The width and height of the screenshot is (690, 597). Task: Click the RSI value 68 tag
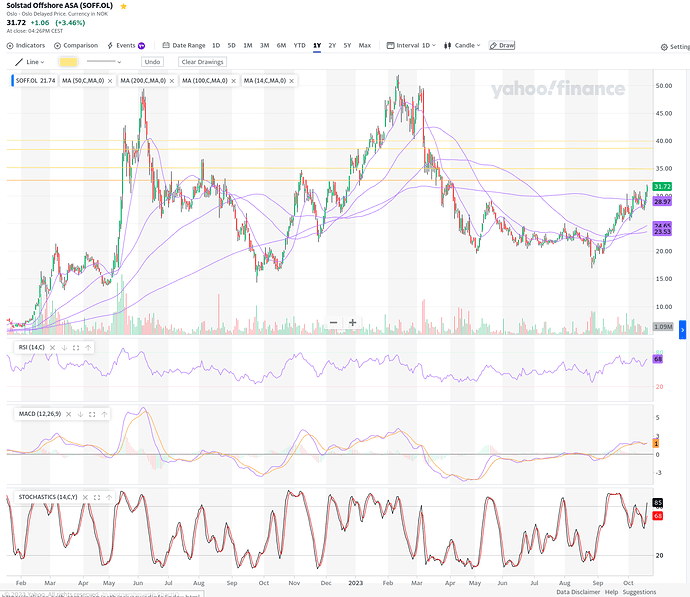click(x=658, y=359)
